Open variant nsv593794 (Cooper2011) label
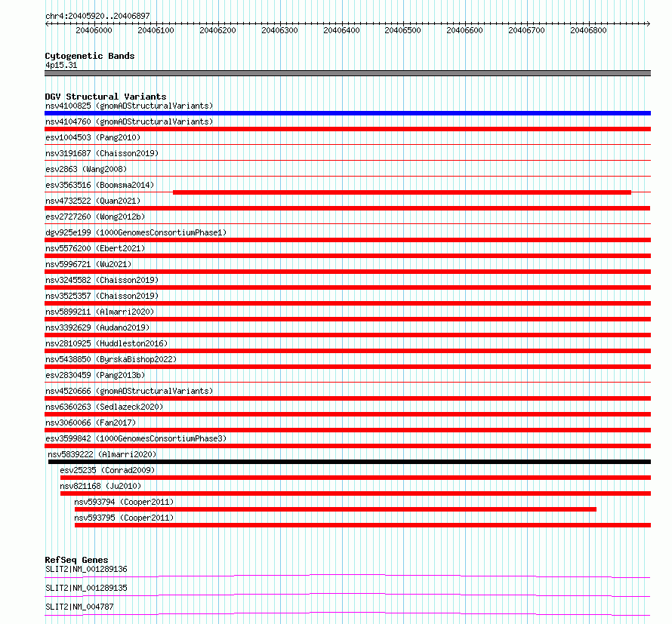Image resolution: width=672 pixels, height=624 pixels. [x=124, y=502]
